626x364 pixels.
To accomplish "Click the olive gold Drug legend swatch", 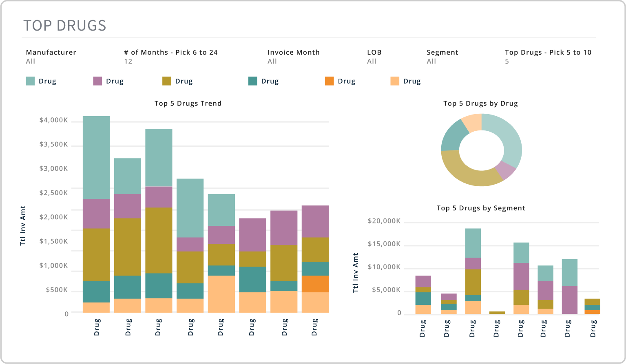I will click(x=166, y=81).
